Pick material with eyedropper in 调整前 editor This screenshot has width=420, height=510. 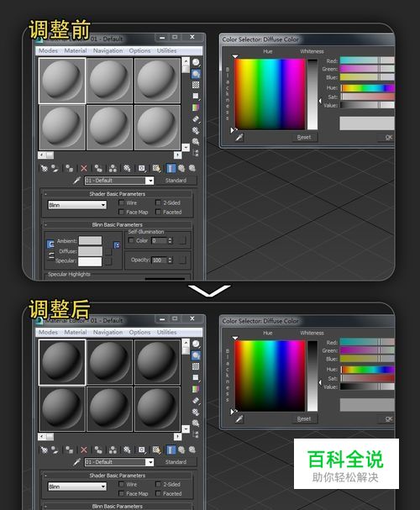pos(76,180)
